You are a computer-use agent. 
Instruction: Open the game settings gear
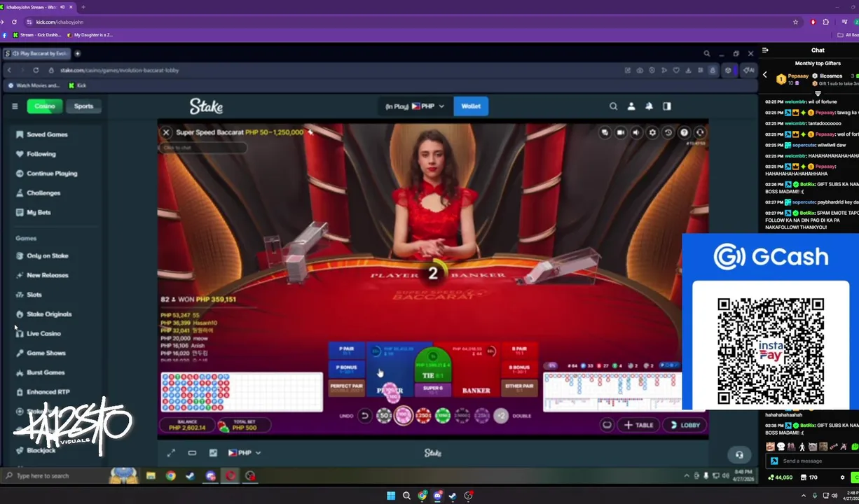pos(652,132)
